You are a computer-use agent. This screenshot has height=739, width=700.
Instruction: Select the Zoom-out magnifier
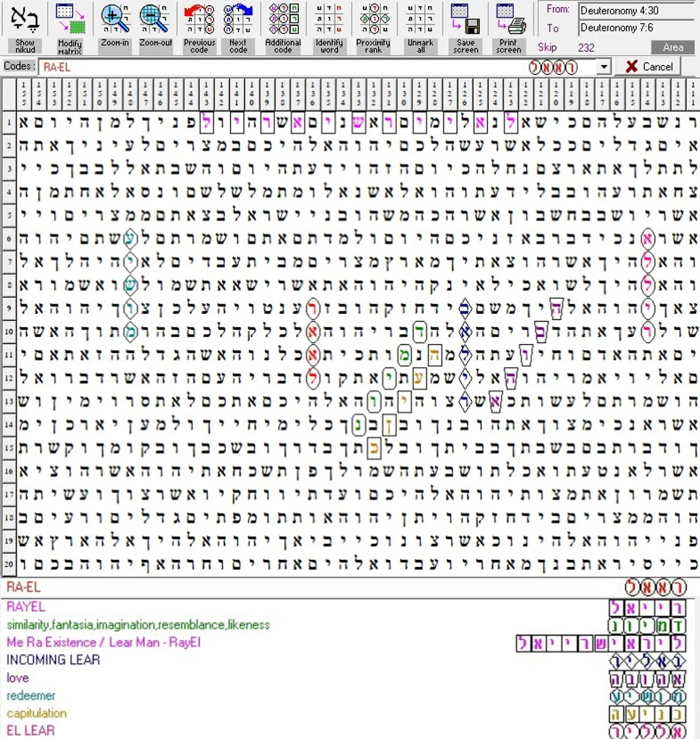tap(155, 28)
